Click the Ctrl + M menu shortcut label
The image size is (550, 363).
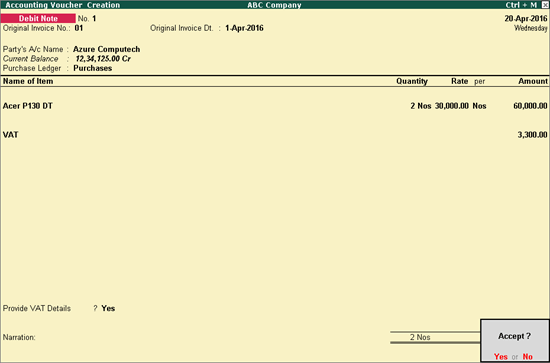tap(521, 5)
